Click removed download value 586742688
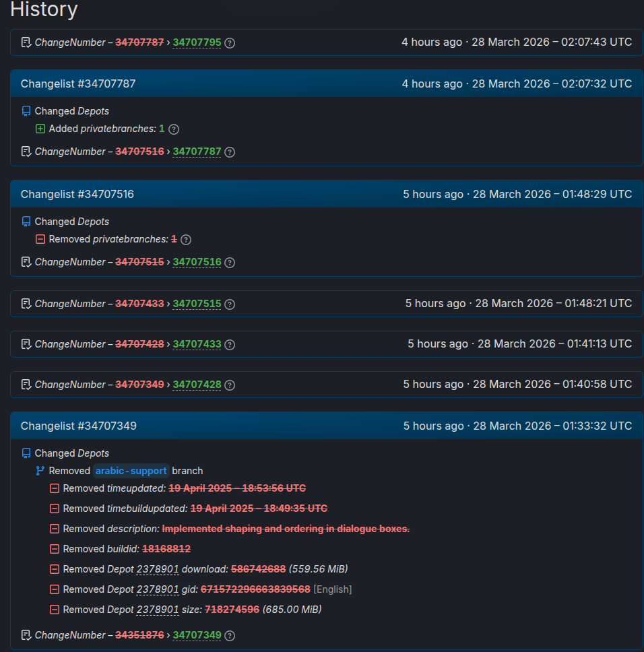The width and height of the screenshot is (644, 652). point(258,569)
